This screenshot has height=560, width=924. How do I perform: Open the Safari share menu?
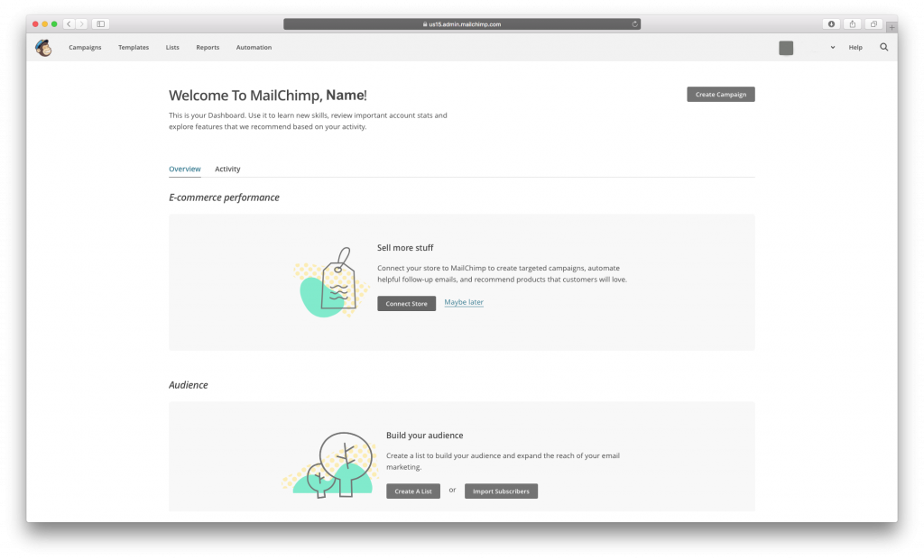click(852, 24)
